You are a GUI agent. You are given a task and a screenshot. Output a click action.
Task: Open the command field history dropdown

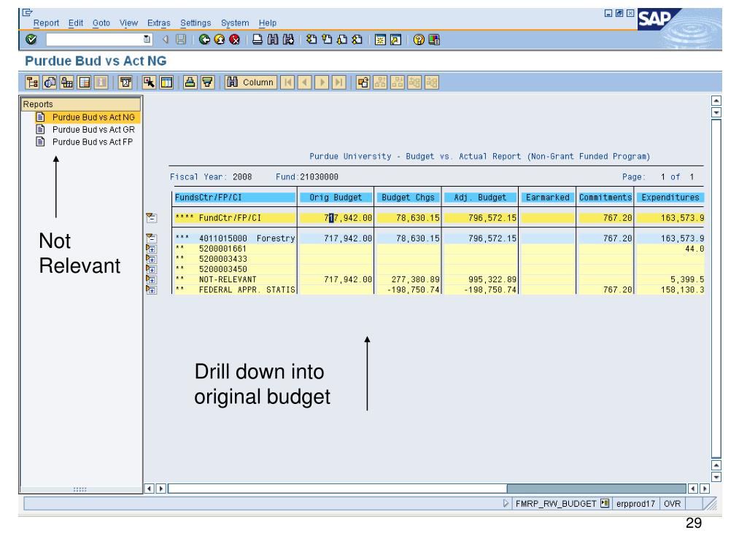(x=147, y=39)
